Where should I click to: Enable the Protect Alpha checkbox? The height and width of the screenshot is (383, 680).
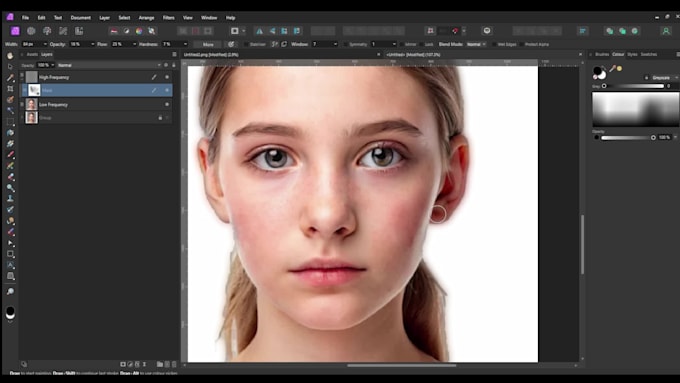coord(521,44)
